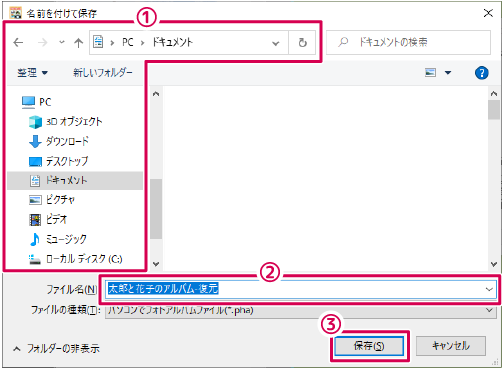Click the search magnifier icon
Viewport: 503px width, 368px height.
coord(343,42)
